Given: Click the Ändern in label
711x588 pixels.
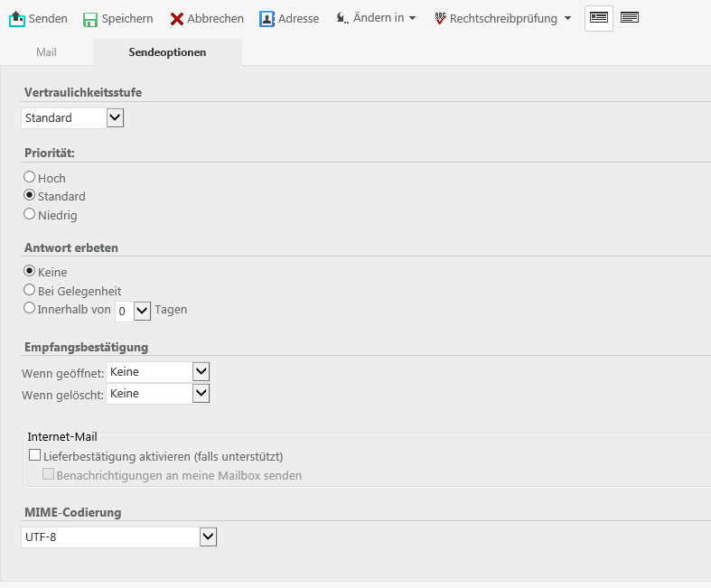Looking at the screenshot, I should 379,18.
